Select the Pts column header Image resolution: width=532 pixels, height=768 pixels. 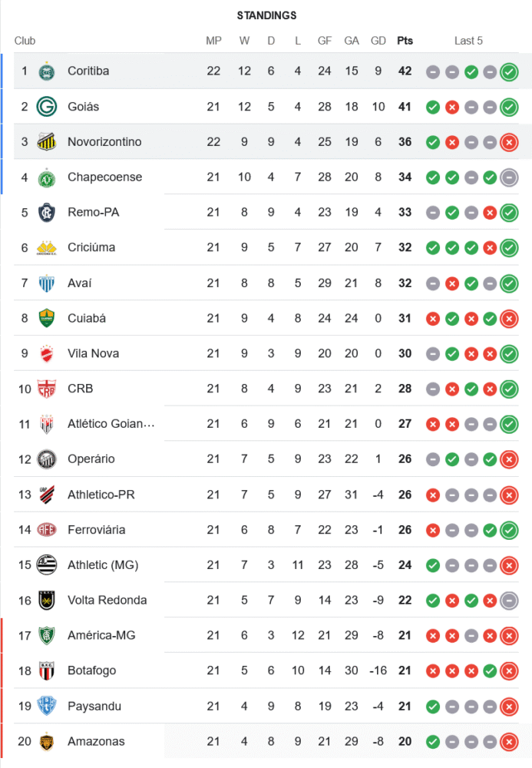tap(405, 41)
